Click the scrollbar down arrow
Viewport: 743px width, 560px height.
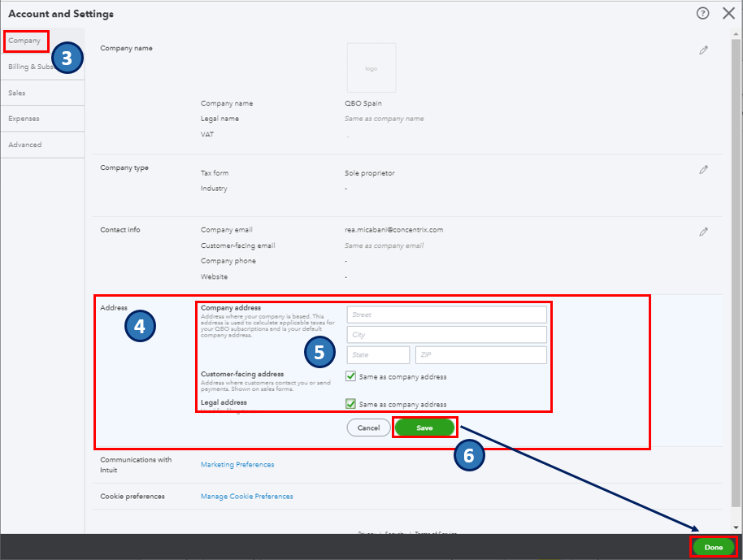coord(736,527)
